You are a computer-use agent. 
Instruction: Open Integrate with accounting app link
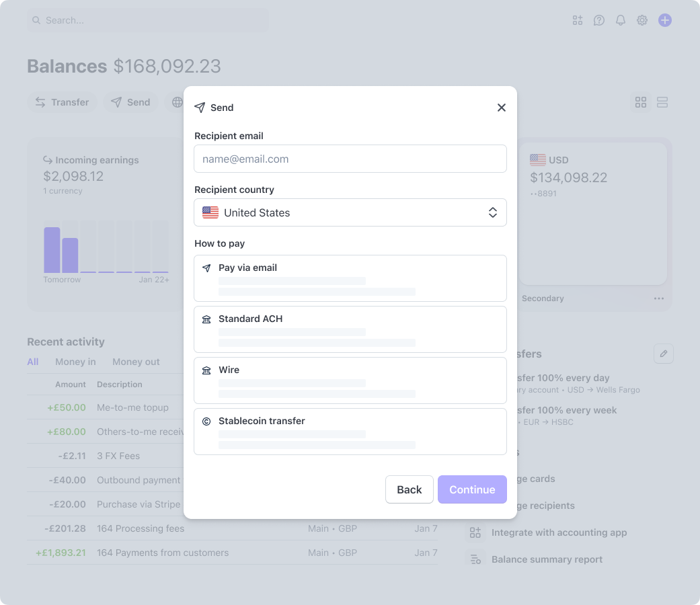pyautogui.click(x=559, y=532)
